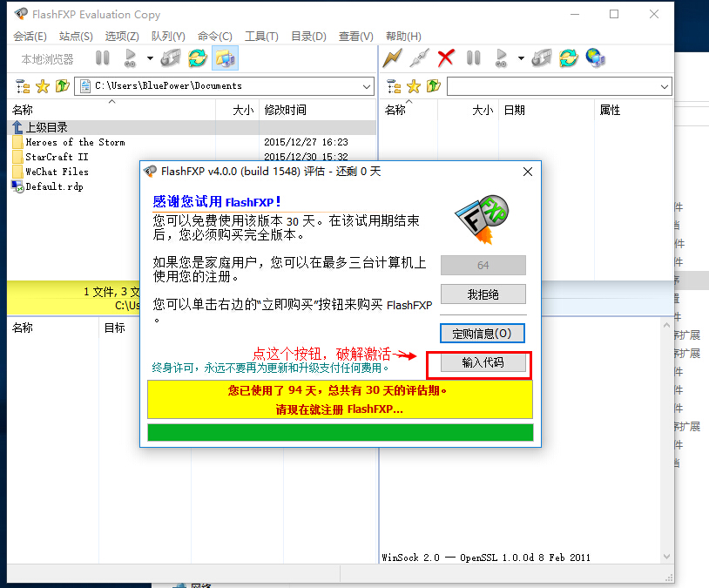The image size is (709, 588).
Task: Click the green evaluation progress bar
Action: 340,432
